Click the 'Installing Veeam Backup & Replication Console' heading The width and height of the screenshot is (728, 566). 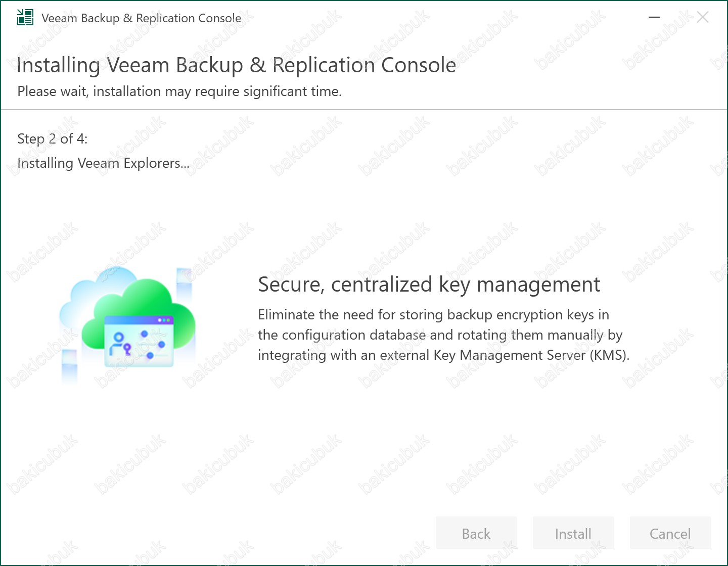coord(237,65)
